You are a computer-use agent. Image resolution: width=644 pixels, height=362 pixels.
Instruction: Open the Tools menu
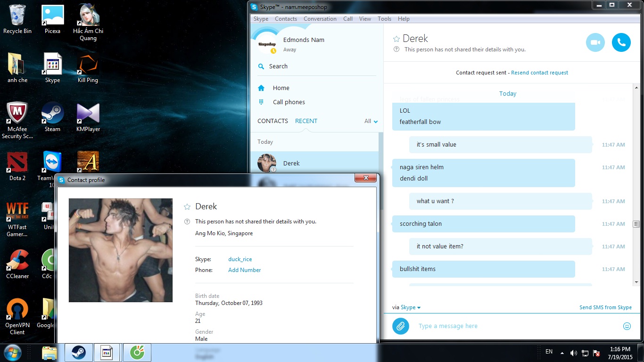[384, 19]
